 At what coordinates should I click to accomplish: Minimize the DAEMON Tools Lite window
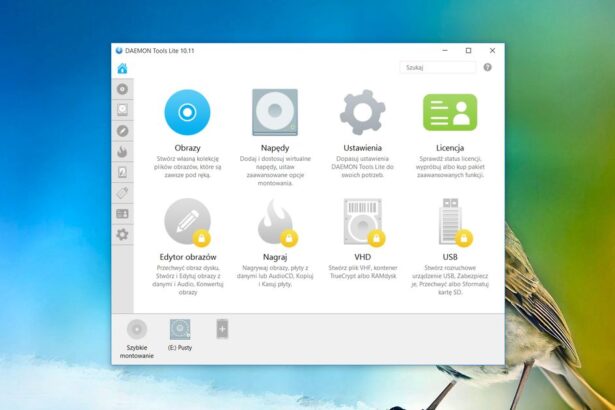[x=445, y=51]
